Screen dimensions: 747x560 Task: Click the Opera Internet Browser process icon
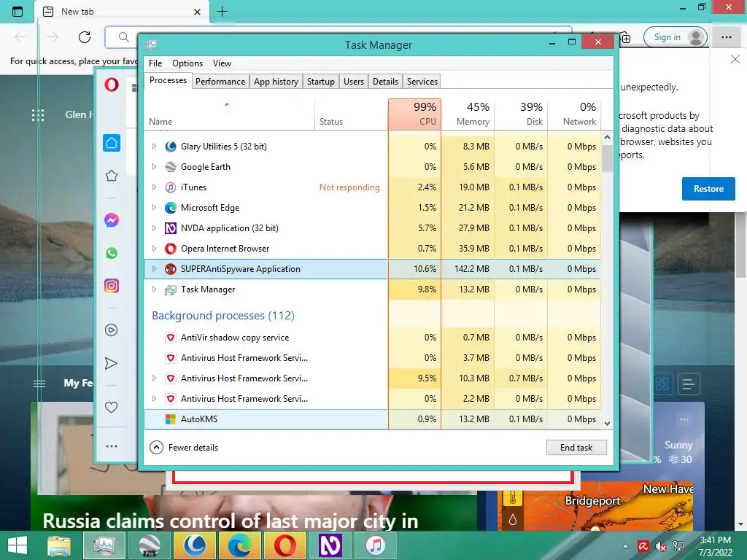171,249
